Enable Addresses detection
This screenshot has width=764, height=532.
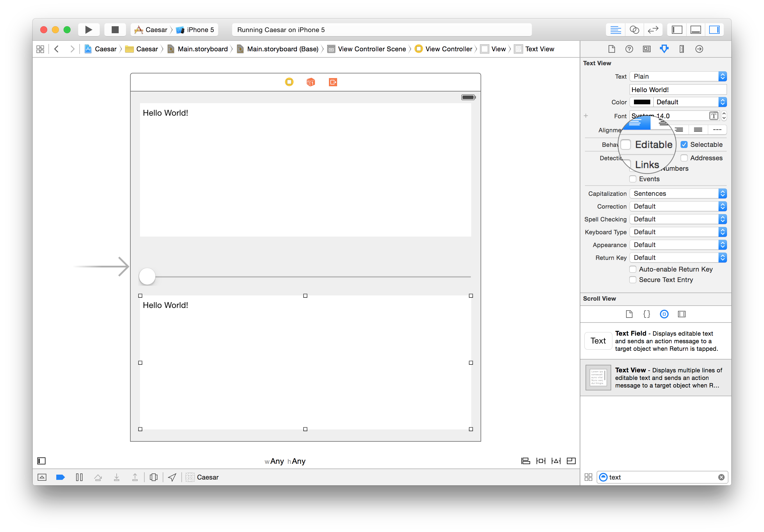click(x=684, y=158)
